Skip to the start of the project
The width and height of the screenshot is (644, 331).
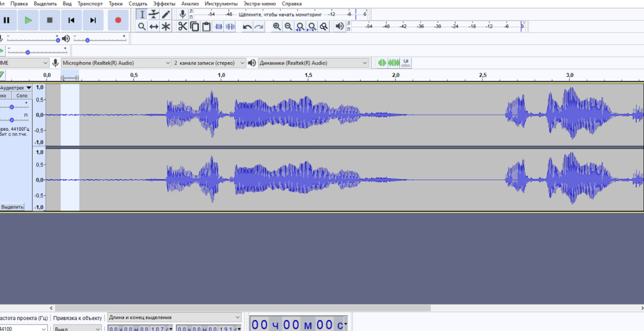[71, 20]
